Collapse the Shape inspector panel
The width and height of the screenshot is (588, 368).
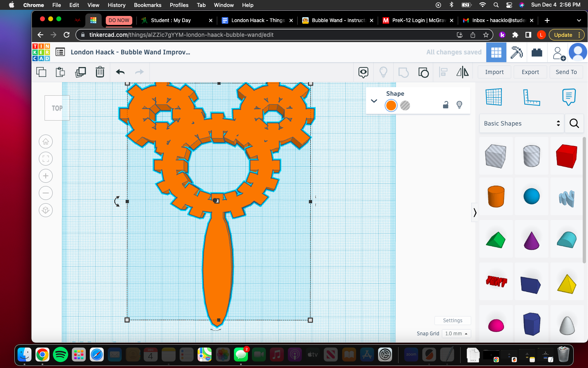pyautogui.click(x=374, y=101)
